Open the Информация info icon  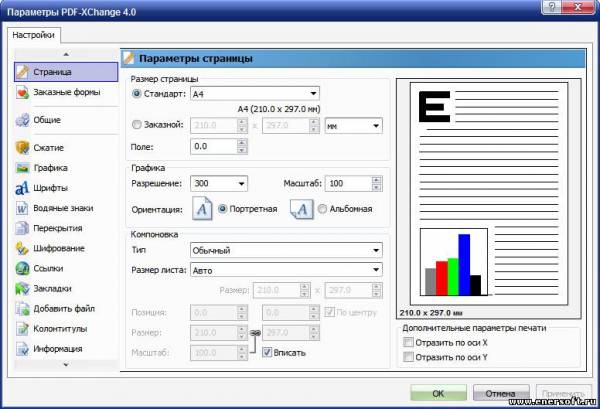pos(22,349)
